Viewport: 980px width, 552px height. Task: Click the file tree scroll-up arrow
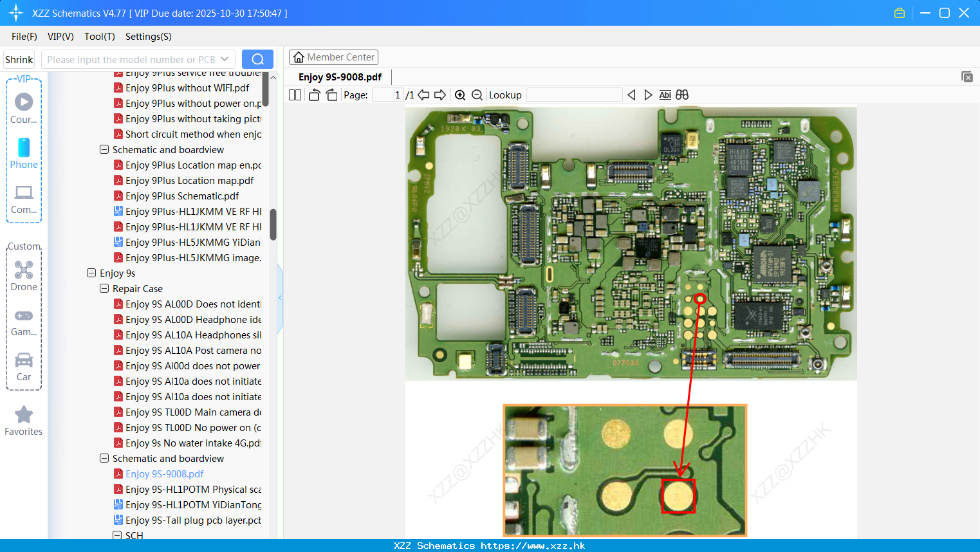tap(273, 77)
